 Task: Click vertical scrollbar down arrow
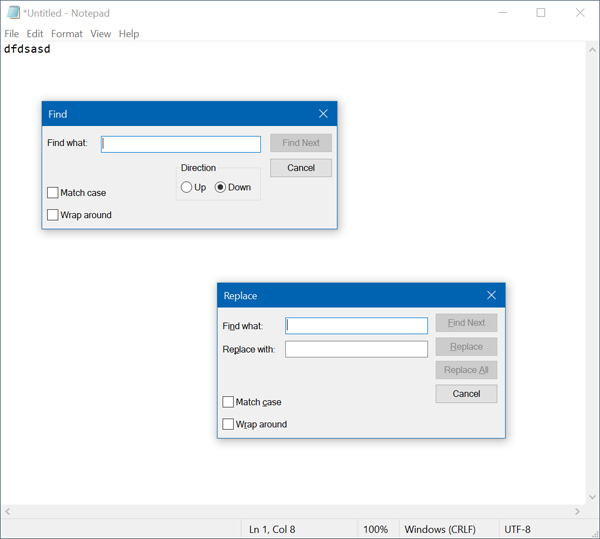tap(591, 497)
